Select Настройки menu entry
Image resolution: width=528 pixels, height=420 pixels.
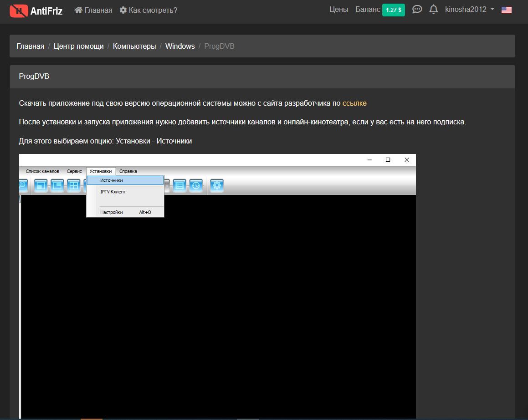point(125,212)
